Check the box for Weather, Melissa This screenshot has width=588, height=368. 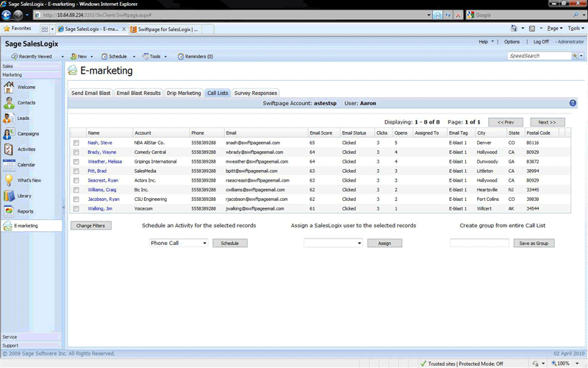pos(76,161)
